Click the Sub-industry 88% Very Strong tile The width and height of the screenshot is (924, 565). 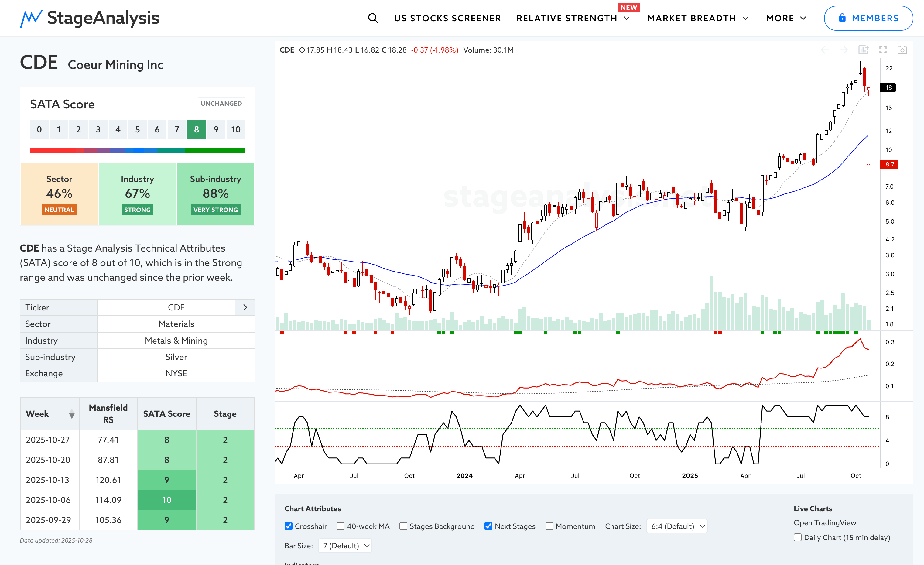click(215, 194)
